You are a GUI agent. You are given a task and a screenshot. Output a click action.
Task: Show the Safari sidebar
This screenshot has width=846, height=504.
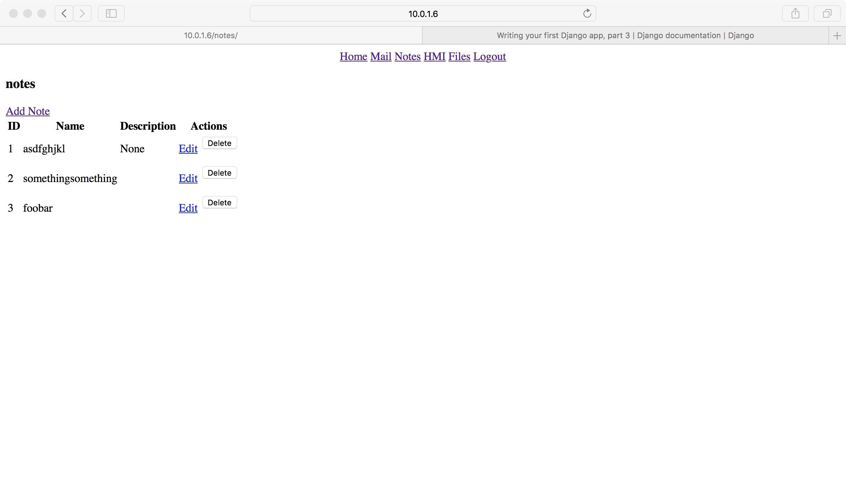pyautogui.click(x=111, y=13)
